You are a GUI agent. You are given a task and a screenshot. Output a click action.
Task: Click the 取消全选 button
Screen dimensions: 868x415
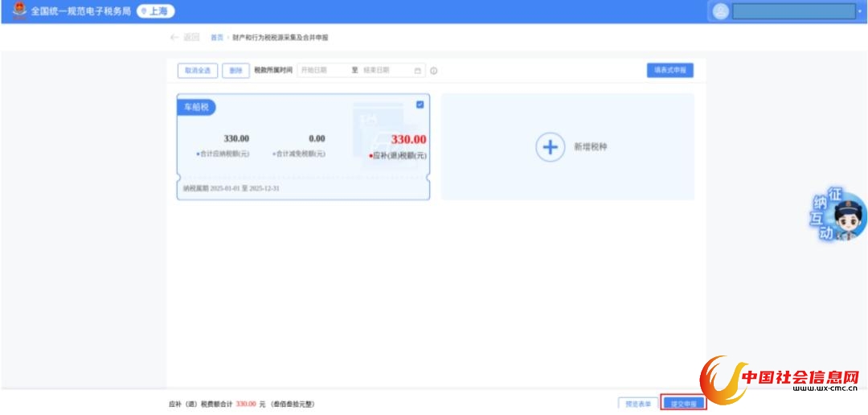[x=197, y=71]
